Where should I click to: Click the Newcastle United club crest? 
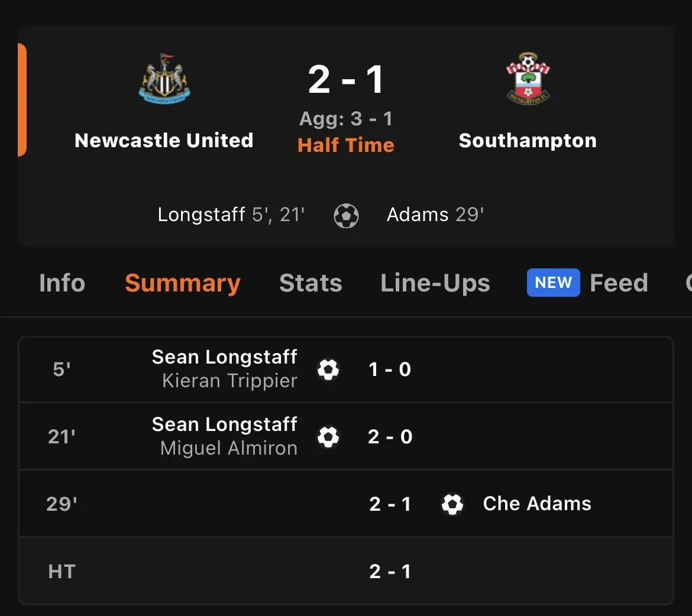pos(164,79)
